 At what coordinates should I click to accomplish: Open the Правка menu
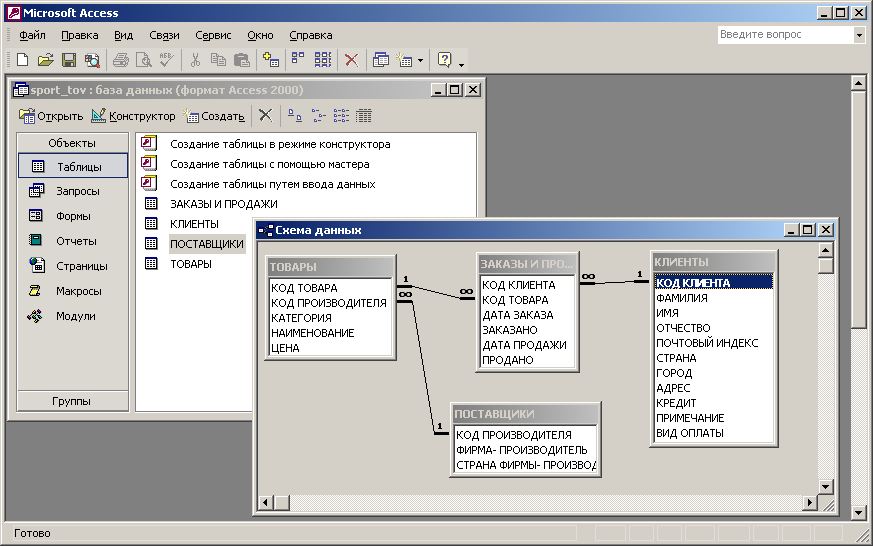coord(80,35)
